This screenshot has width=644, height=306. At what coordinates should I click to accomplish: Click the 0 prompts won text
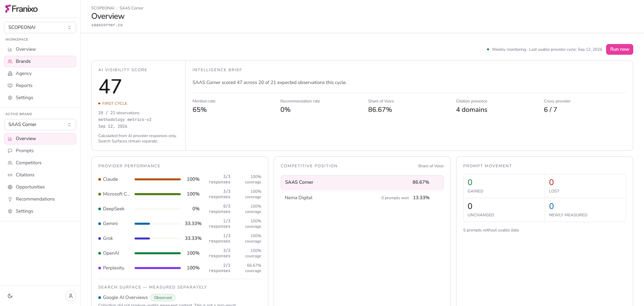click(395, 198)
